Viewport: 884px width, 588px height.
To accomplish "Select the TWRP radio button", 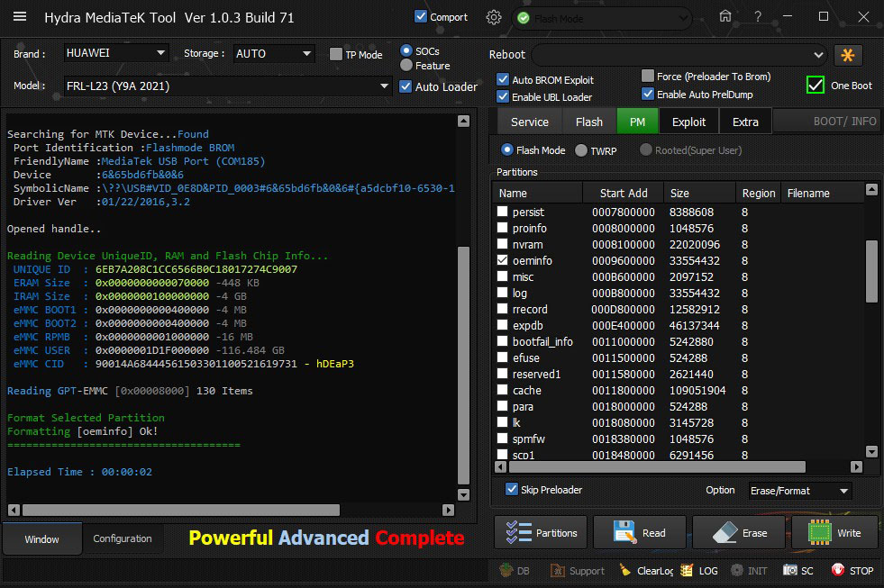I will pyautogui.click(x=581, y=150).
